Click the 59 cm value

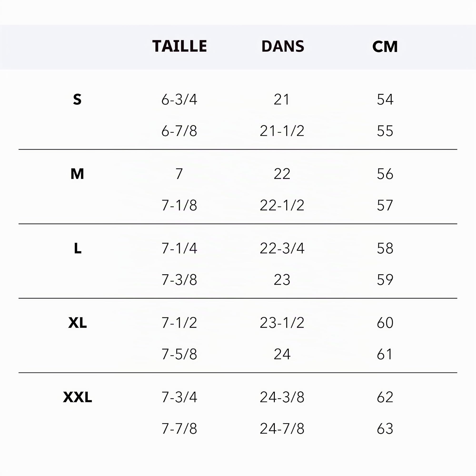pos(385,280)
